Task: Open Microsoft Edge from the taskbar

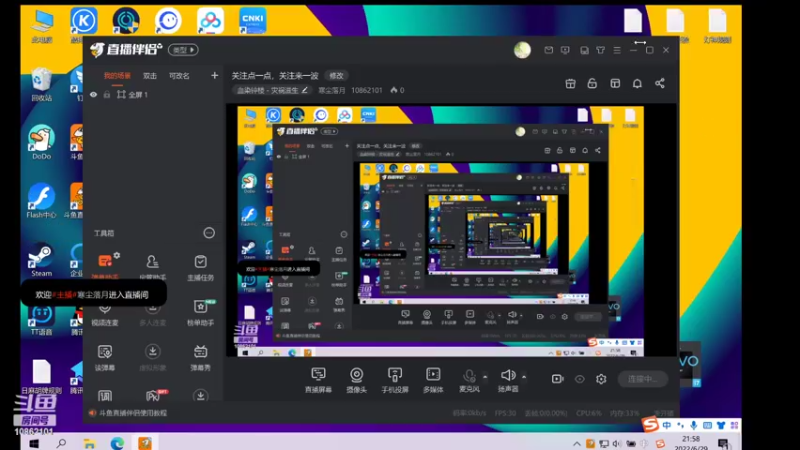Action: (x=117, y=443)
